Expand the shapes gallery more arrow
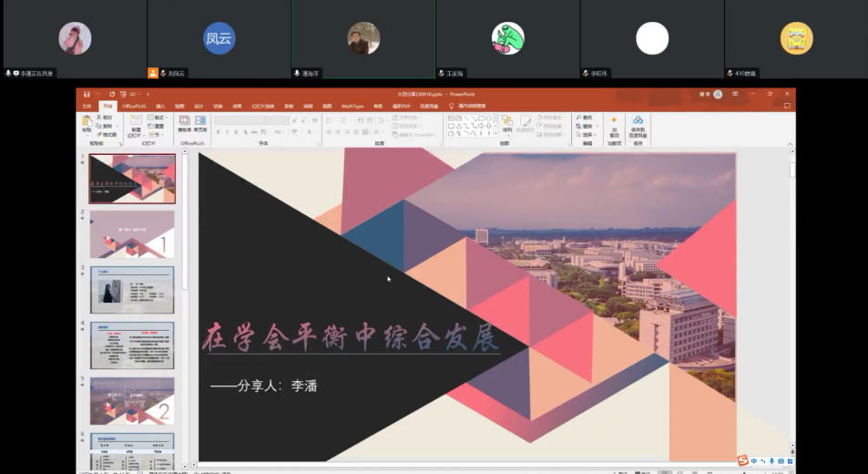This screenshot has width=868, height=474. pyautogui.click(x=495, y=134)
